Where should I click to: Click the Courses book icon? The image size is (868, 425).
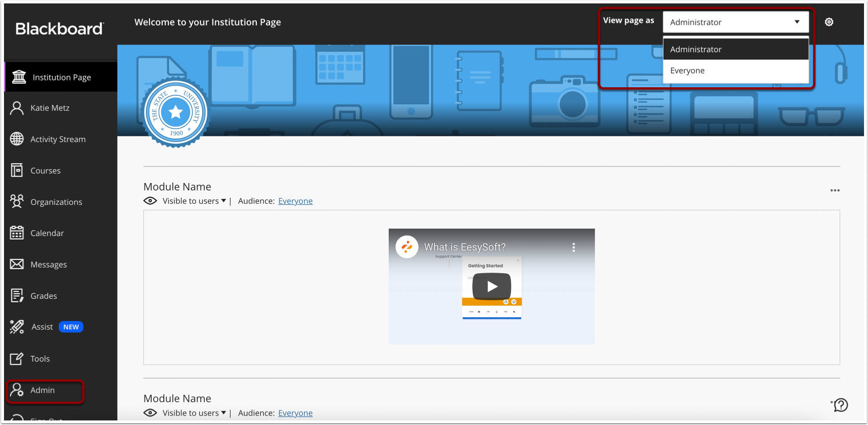(x=17, y=171)
